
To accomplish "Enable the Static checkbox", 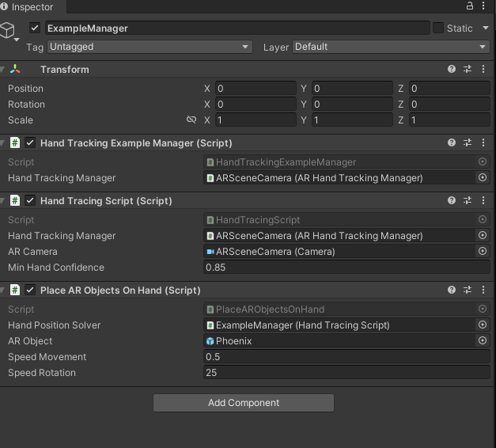I will pos(437,28).
